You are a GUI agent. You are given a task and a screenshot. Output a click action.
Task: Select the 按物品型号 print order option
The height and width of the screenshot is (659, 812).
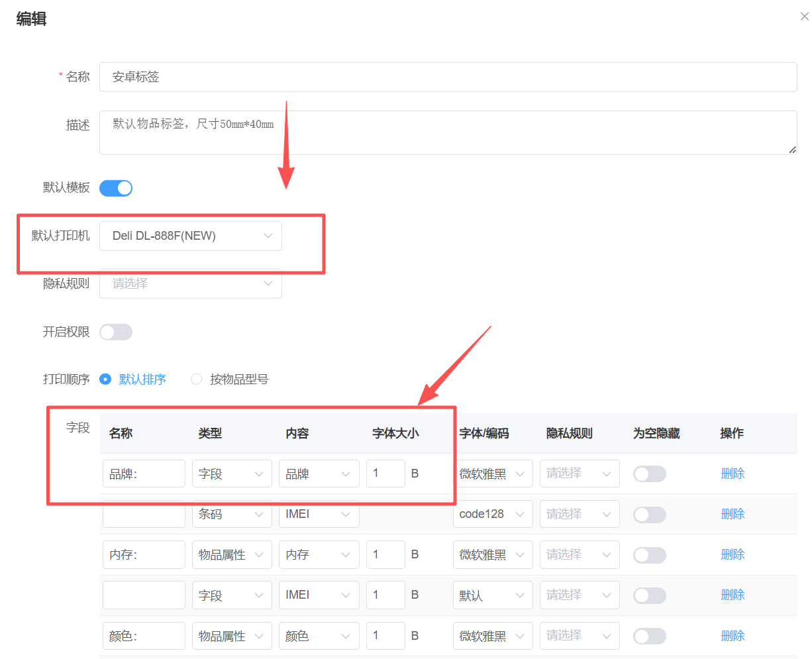click(197, 380)
